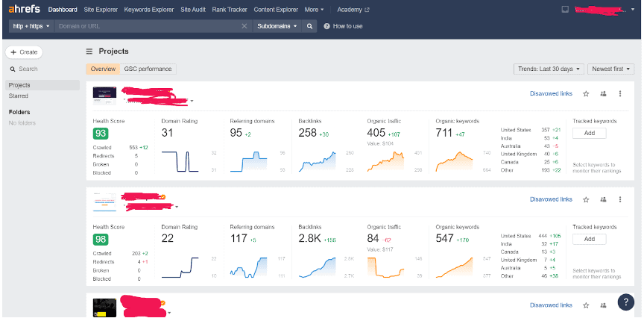This screenshot has width=644, height=321.
Task: Open the Subdomains mode dropdown
Action: [x=277, y=26]
